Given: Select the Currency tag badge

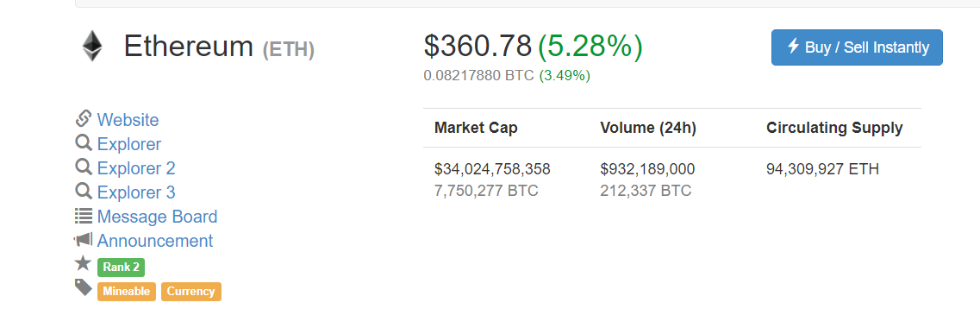Looking at the screenshot, I should [191, 292].
